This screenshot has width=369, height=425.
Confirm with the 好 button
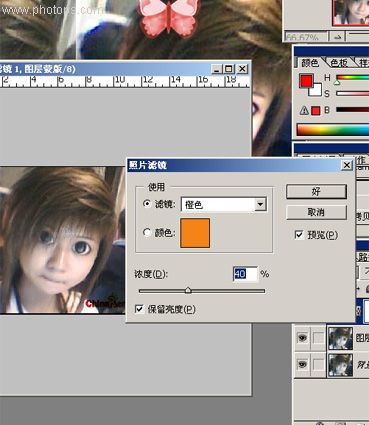coord(316,191)
